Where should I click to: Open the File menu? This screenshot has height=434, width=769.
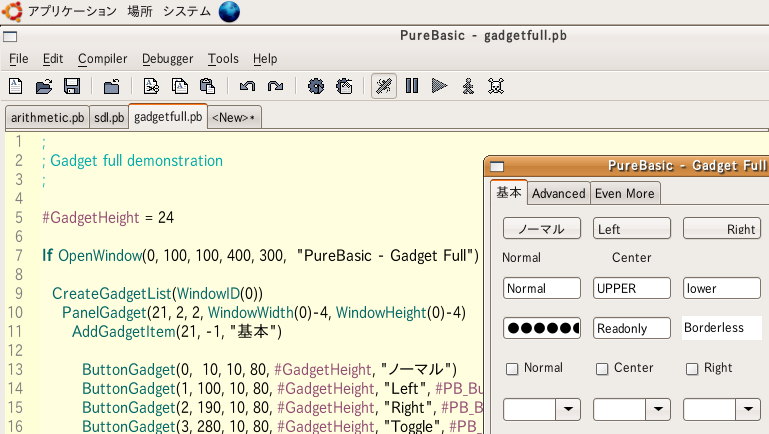pyautogui.click(x=19, y=59)
